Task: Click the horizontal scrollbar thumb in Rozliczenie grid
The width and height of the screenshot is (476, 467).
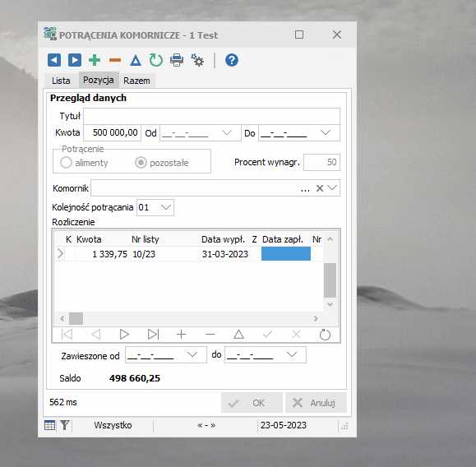Action: coord(76,318)
